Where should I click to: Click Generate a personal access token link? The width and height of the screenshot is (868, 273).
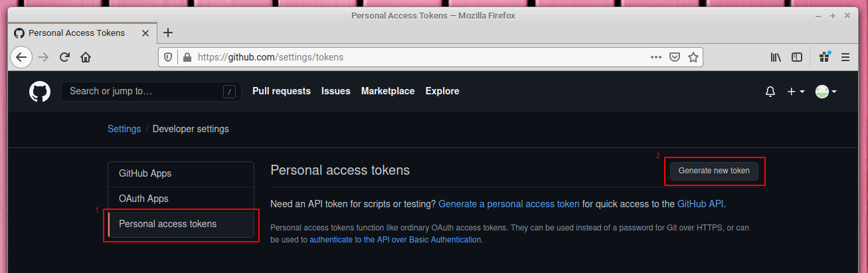pos(509,204)
